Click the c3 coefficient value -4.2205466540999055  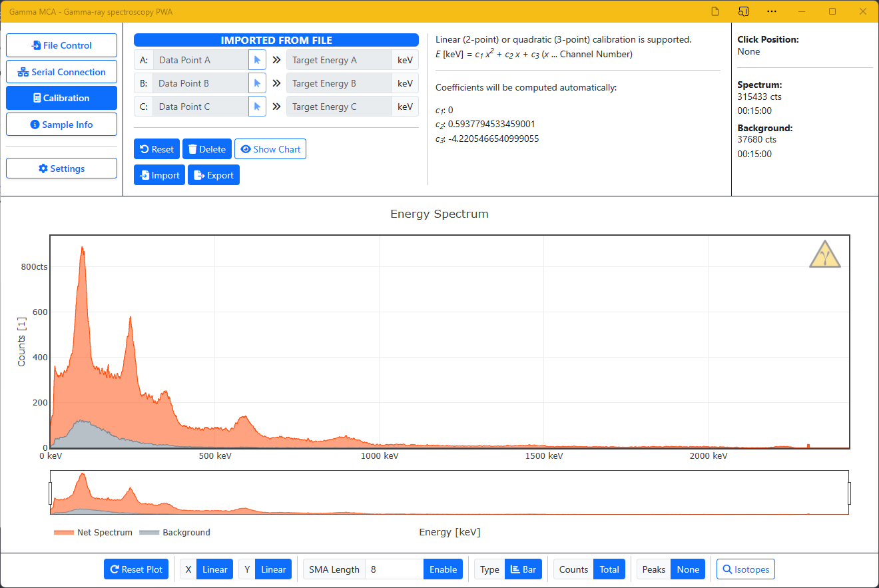[493, 139]
